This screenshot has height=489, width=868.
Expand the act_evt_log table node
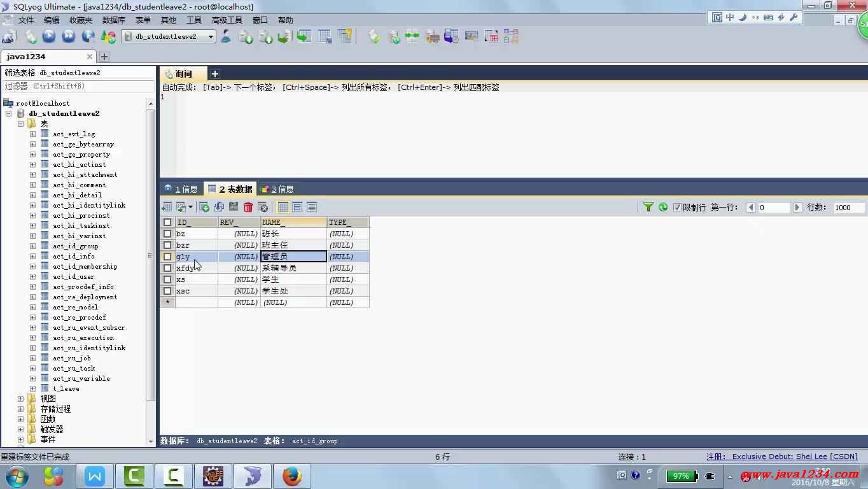(32, 134)
